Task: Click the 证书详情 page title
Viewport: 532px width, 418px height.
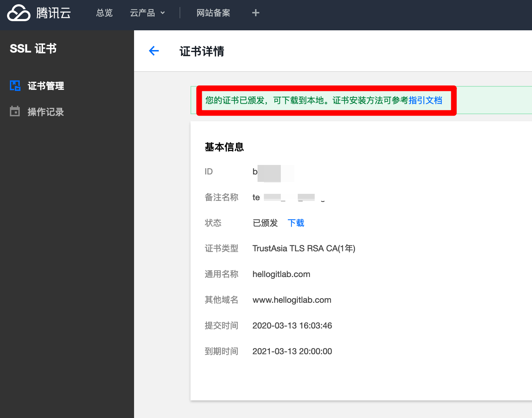Action: (202, 51)
